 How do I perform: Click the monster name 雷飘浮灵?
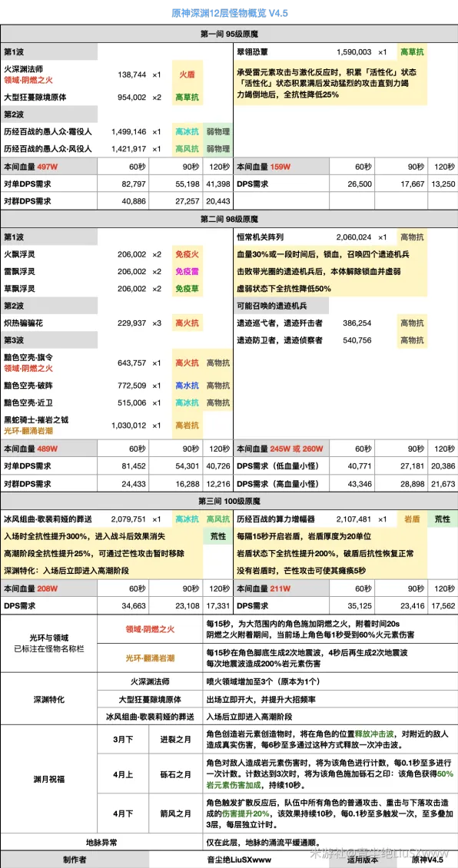tap(20, 271)
